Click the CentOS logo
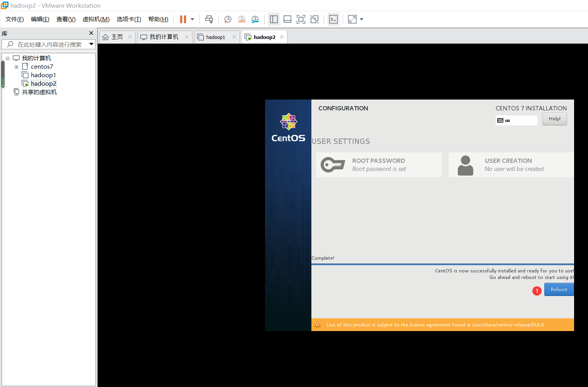588x387 pixels. pos(288,128)
